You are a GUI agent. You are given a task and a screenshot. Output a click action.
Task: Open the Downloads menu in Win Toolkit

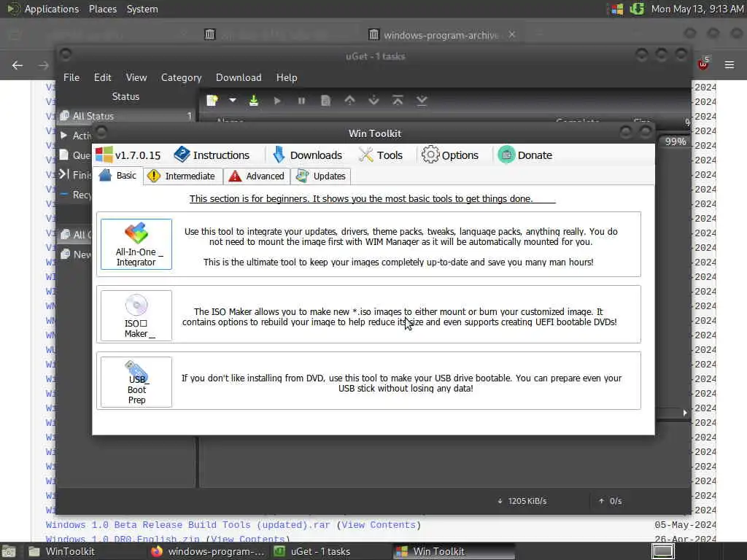[x=307, y=155]
